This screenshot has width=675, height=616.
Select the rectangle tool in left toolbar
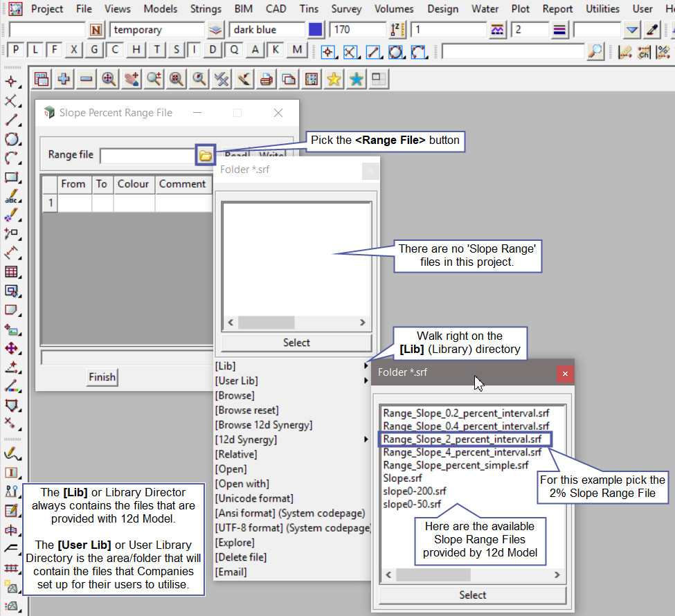11,178
